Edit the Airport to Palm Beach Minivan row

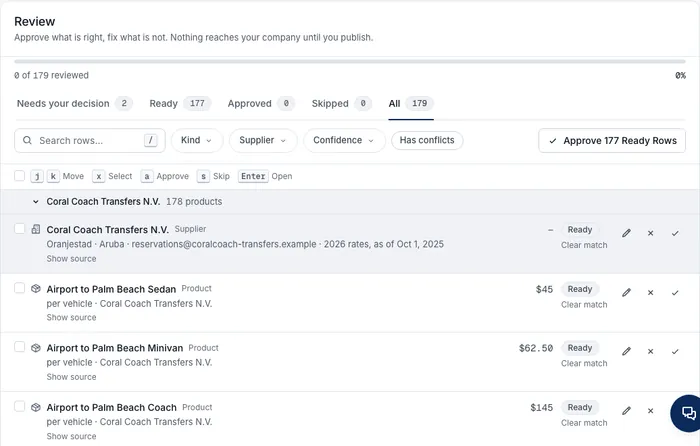tap(626, 351)
